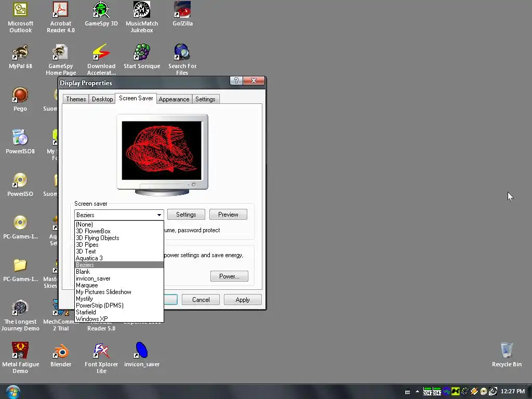532x399 pixels.
Task: Click the 12:27 PM taskbar clock
Action: click(513, 391)
